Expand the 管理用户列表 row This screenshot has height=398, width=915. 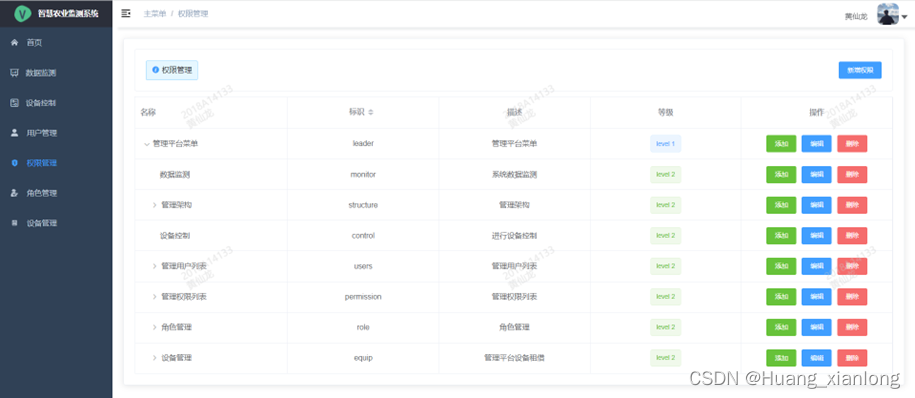pos(155,266)
